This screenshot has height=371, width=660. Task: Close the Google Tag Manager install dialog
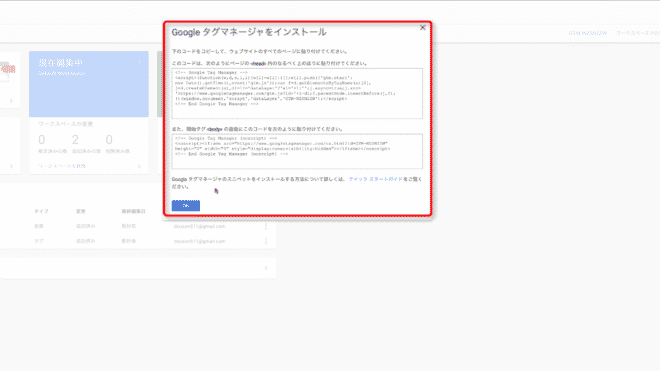[423, 28]
